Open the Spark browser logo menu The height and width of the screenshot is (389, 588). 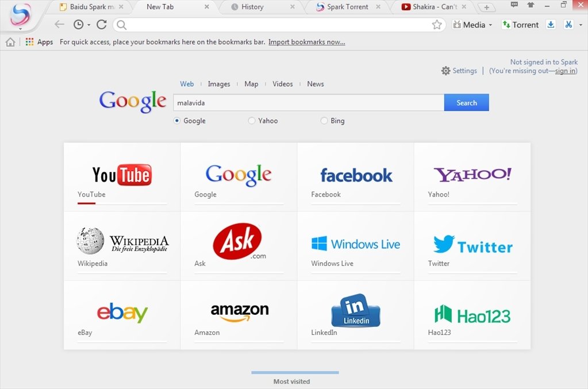(x=20, y=16)
